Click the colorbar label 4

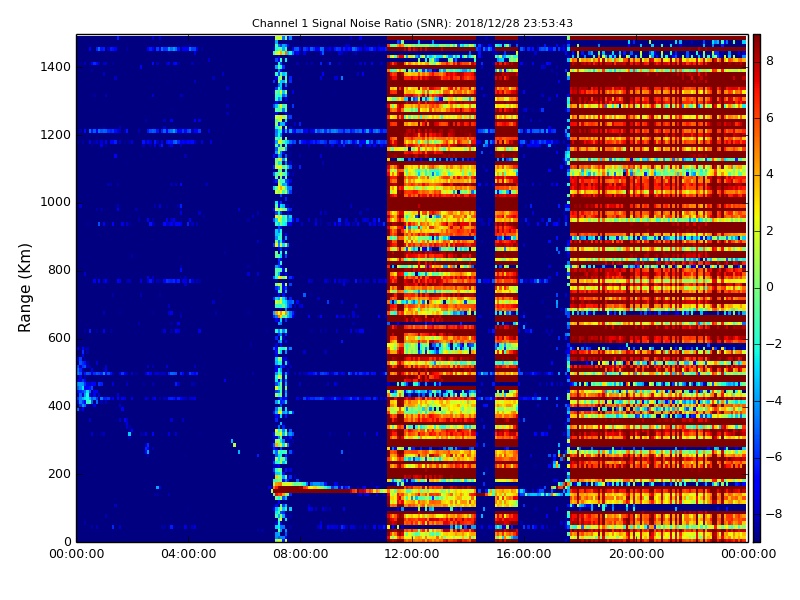769,174
